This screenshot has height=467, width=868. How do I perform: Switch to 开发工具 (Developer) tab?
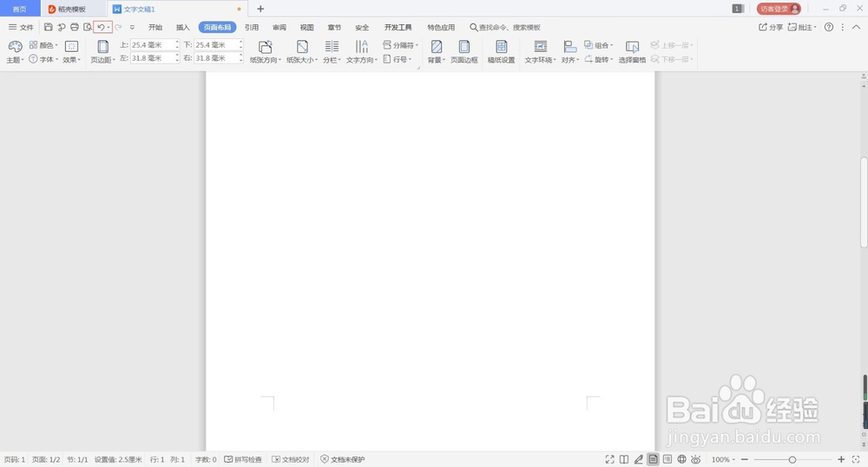point(398,27)
